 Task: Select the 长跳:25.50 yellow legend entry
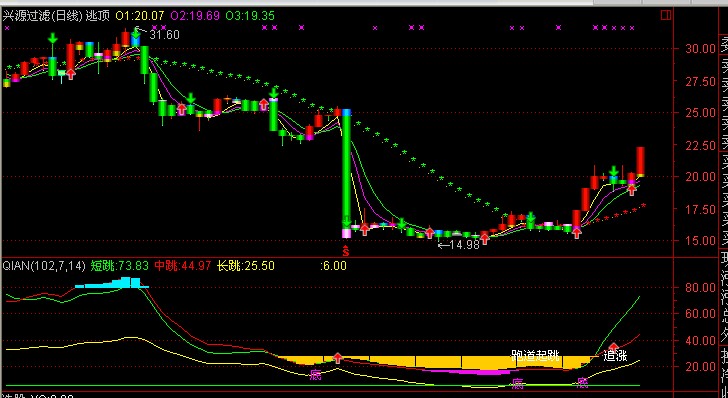(x=246, y=266)
